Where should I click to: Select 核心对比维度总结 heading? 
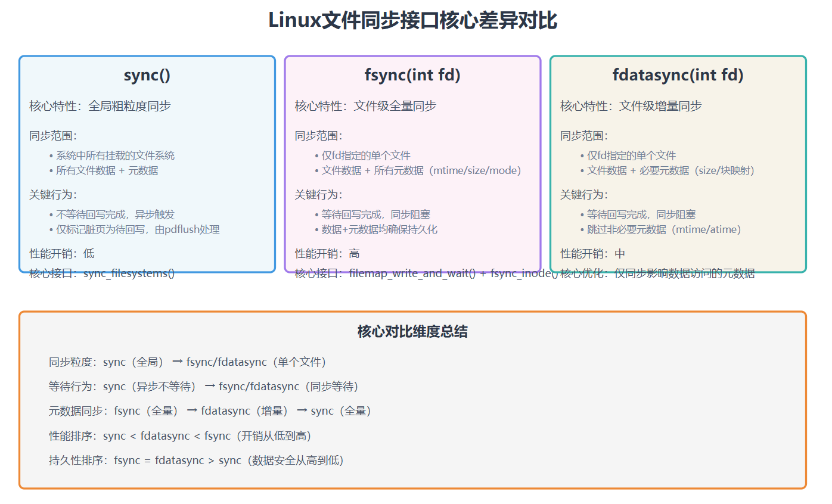415,331
